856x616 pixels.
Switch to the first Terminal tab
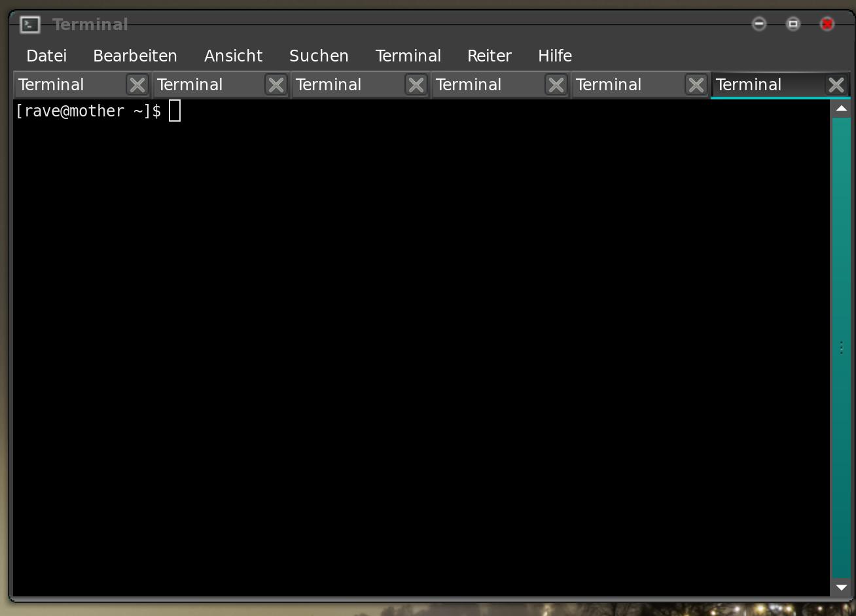[x=62, y=84]
